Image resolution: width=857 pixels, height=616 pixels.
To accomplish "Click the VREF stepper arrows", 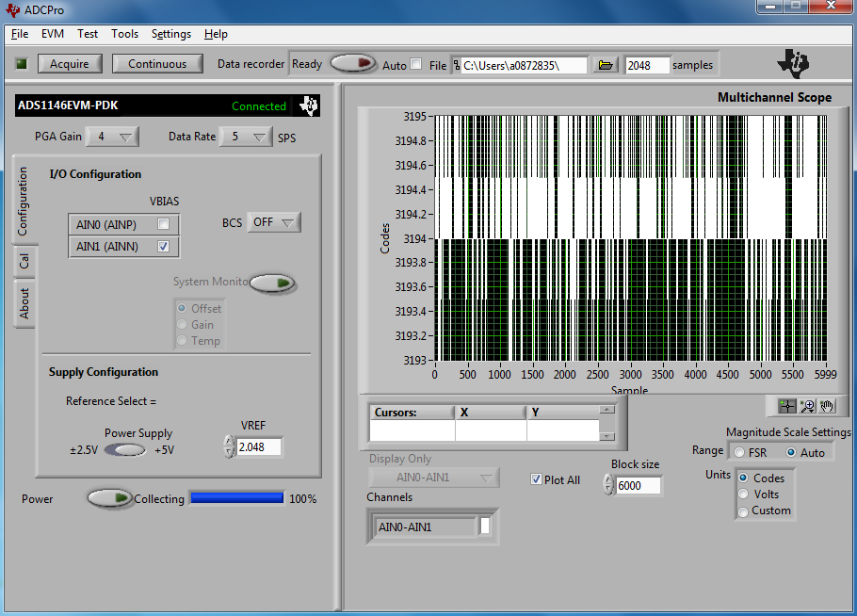I will [x=229, y=446].
